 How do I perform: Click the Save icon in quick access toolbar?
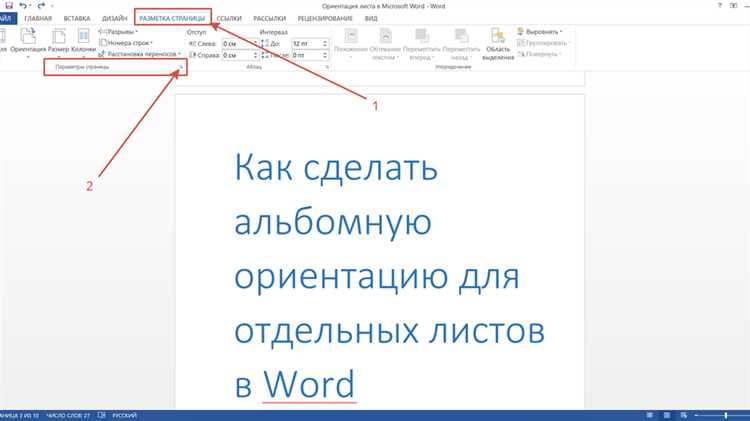click(x=9, y=6)
